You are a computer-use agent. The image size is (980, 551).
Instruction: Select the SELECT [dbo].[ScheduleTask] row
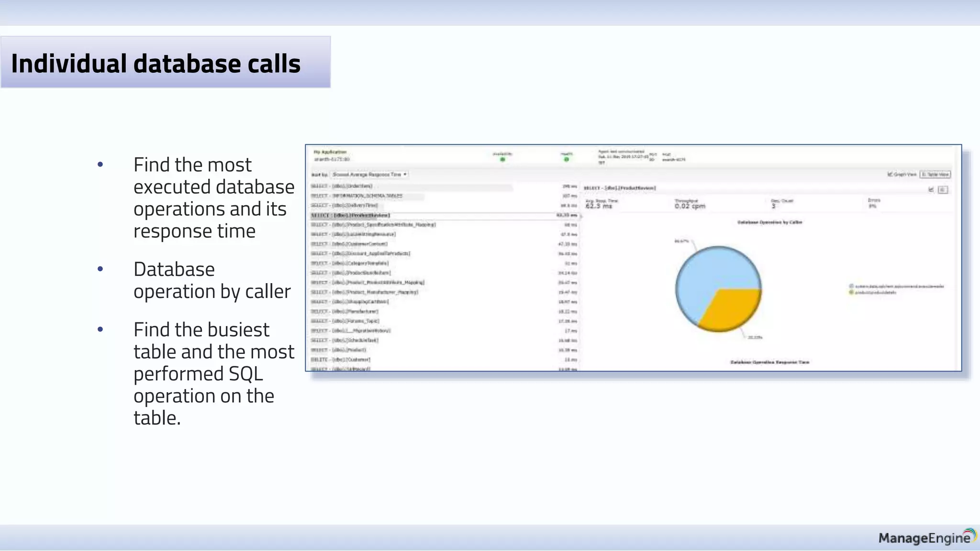(x=444, y=340)
